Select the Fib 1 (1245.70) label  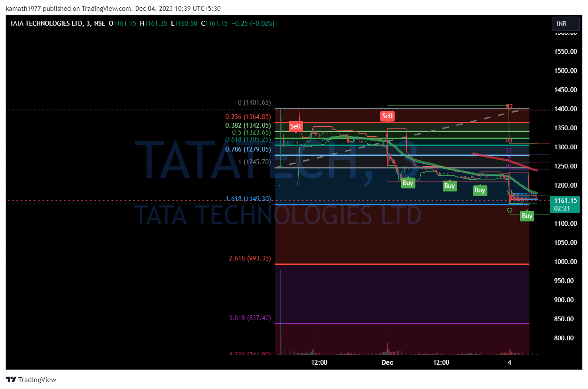point(255,162)
